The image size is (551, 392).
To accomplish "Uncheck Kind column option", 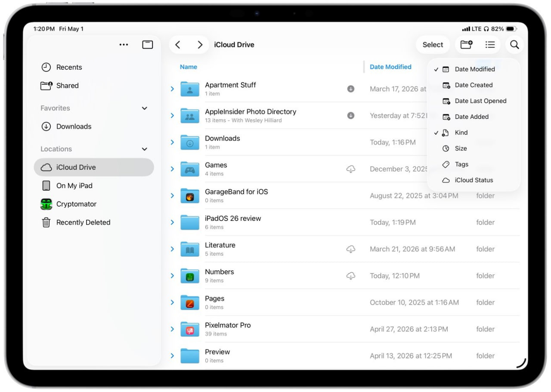I will coord(474,133).
